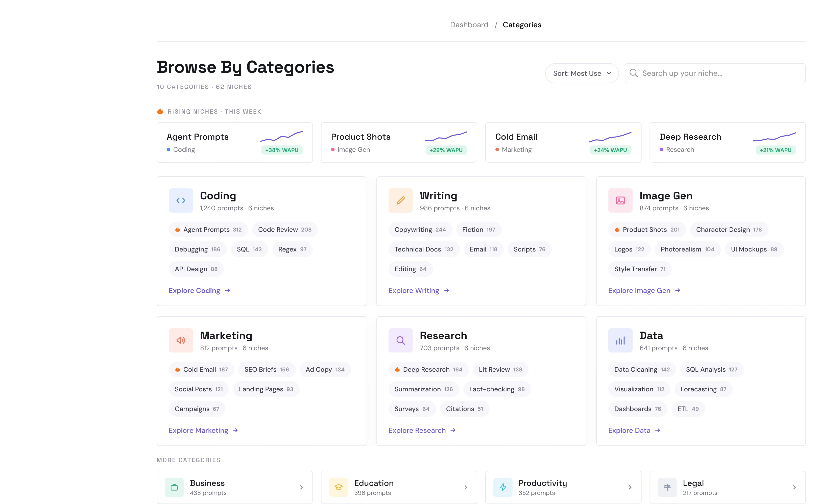Click the Education graduation cap icon

click(x=339, y=487)
